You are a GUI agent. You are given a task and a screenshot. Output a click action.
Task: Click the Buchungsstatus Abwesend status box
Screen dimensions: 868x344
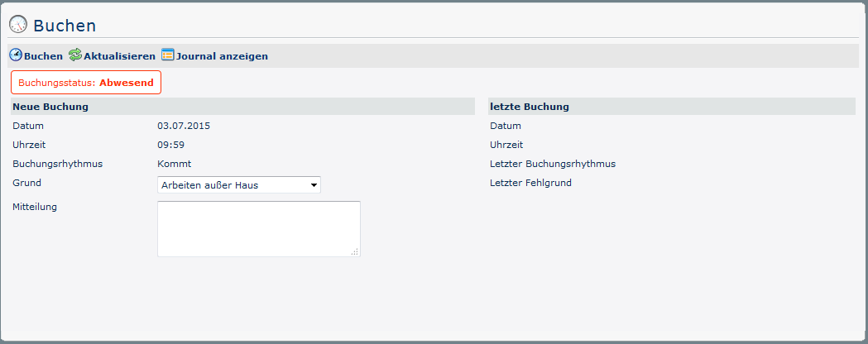(86, 83)
